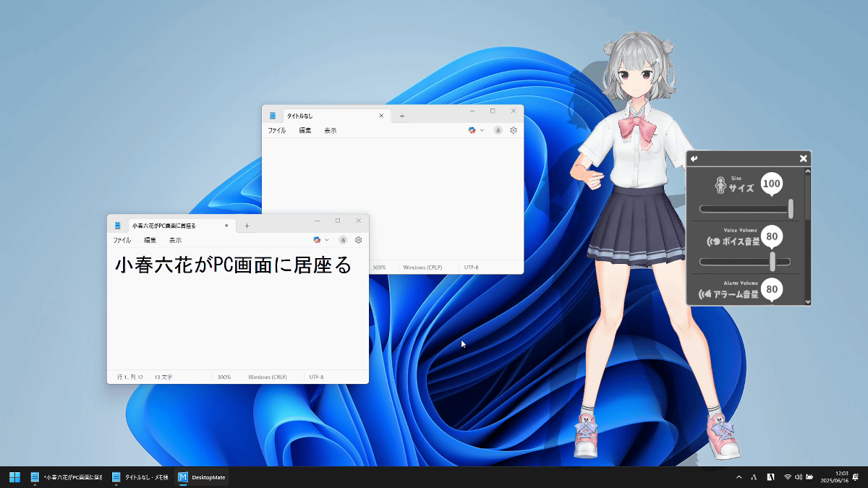Viewport: 868px width, 488px height.
Task: Click Notepad app icon in front window title bar
Action: tap(118, 226)
